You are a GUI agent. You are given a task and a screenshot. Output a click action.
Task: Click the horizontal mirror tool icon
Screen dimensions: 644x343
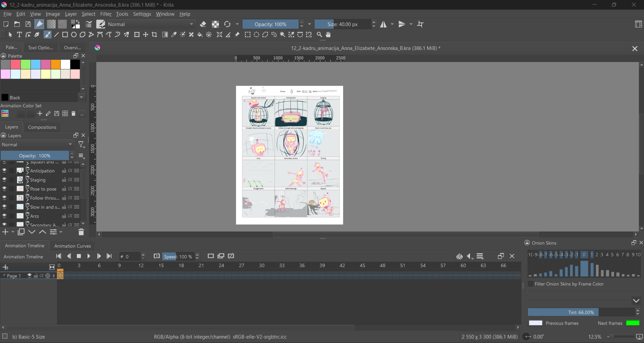click(383, 24)
